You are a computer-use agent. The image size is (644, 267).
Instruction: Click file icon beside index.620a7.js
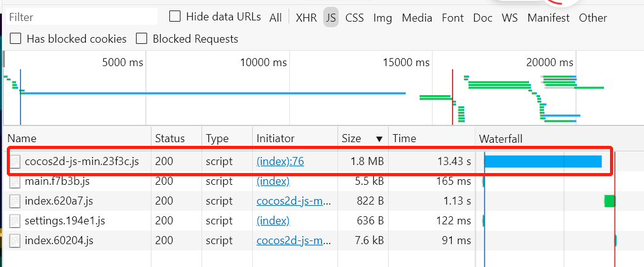coord(16,201)
